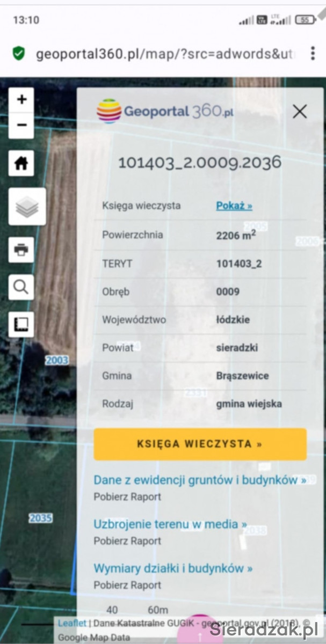Image resolution: width=326 pixels, height=644 pixels.
Task: Print the current map
Action: coord(21,250)
